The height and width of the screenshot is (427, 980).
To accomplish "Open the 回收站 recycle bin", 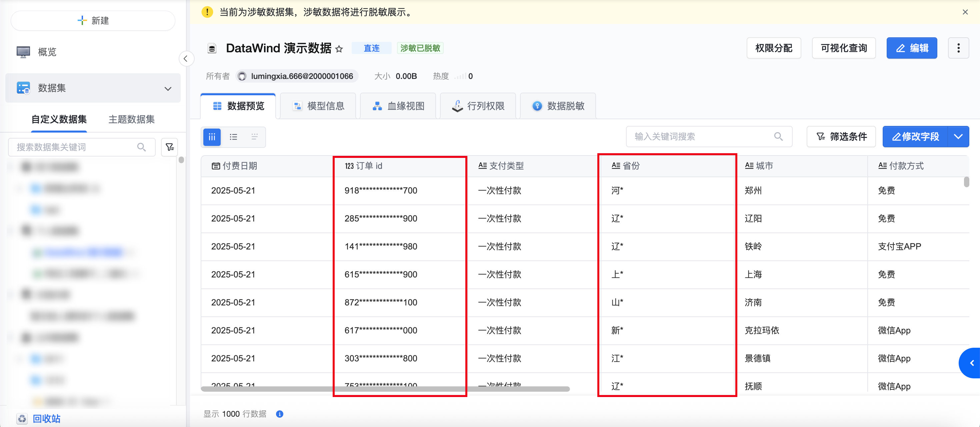I will click(46, 419).
